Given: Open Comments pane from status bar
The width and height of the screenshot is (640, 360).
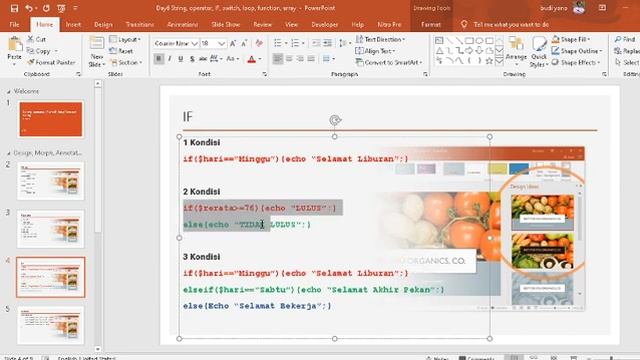Looking at the screenshot, I should pyautogui.click(x=476, y=358).
